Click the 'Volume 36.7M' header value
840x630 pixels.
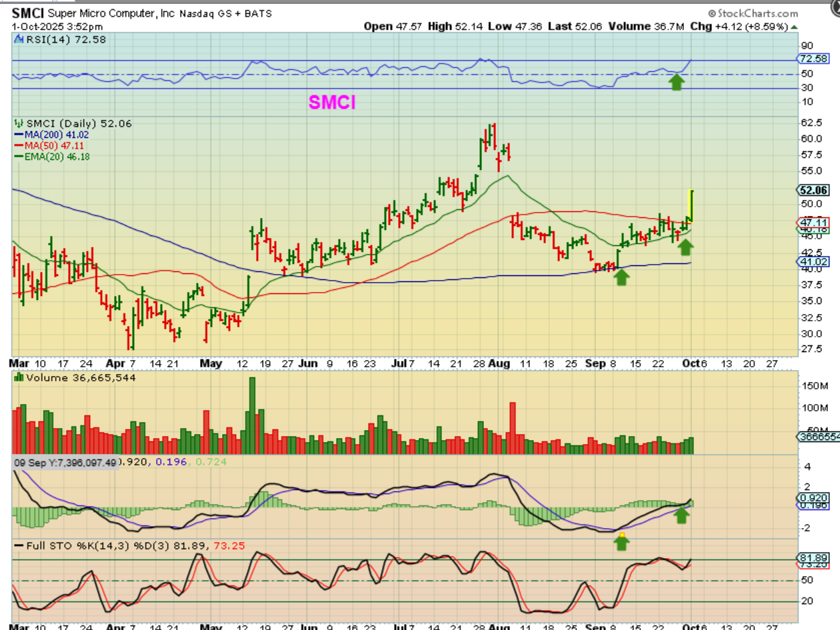tap(645, 26)
